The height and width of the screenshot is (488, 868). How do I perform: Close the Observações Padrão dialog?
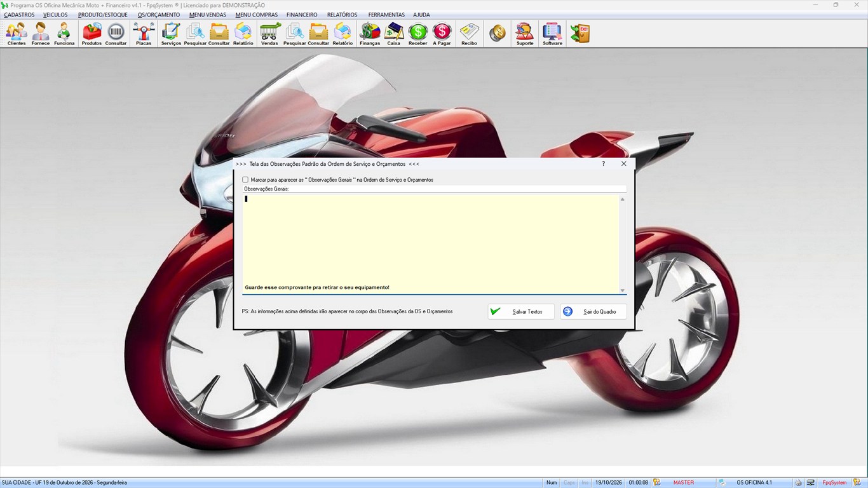click(x=624, y=164)
